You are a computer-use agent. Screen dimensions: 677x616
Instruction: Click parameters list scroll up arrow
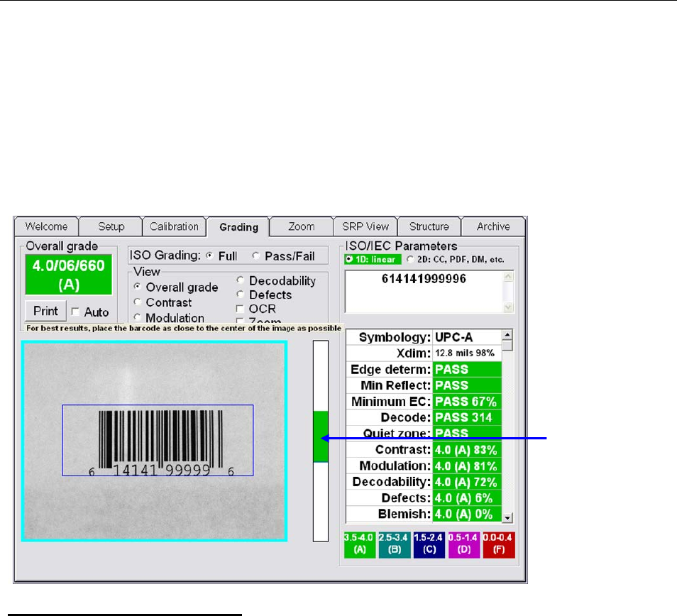tap(507, 335)
